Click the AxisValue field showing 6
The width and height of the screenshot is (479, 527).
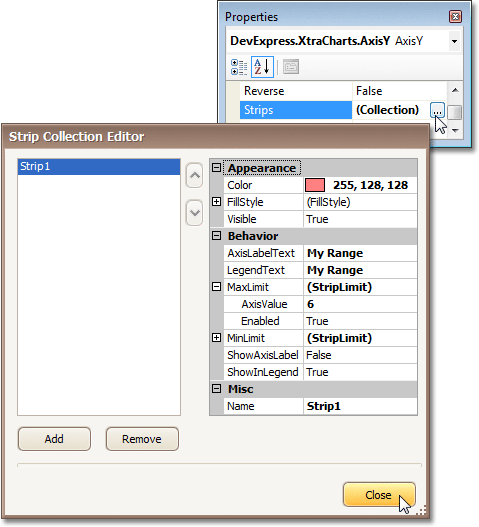click(x=360, y=304)
